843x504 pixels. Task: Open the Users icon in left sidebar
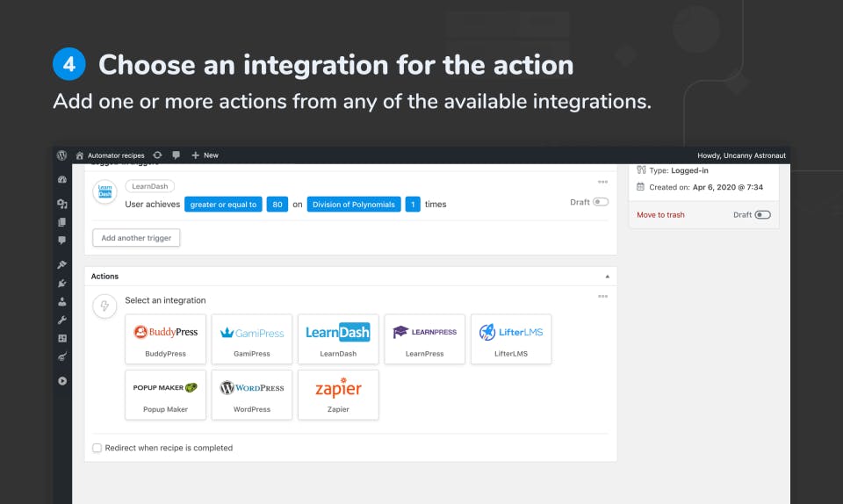point(62,301)
